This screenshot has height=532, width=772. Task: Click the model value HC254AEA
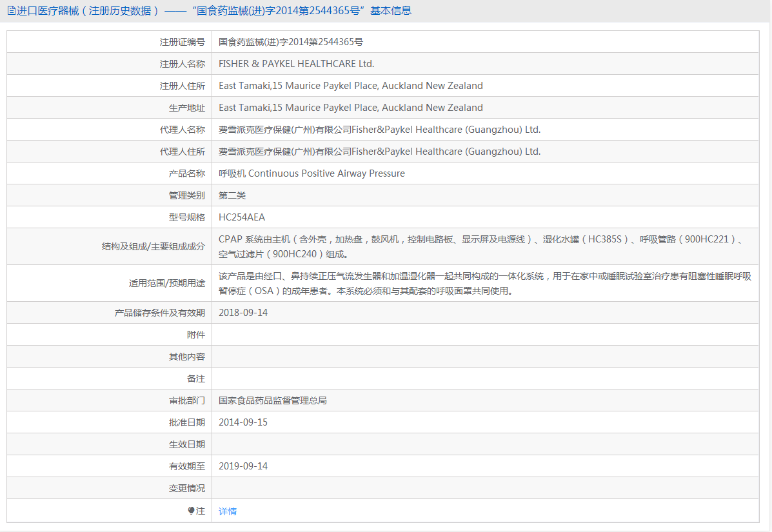click(x=242, y=217)
